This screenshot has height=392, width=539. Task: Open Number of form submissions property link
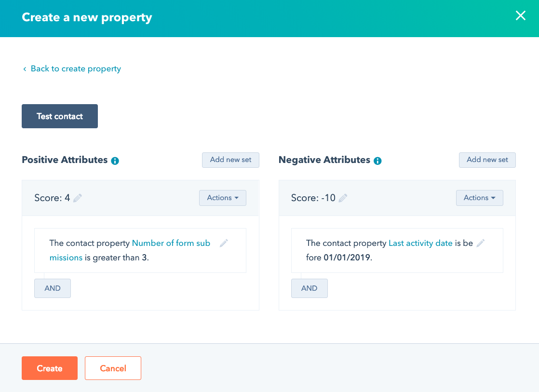click(x=171, y=243)
